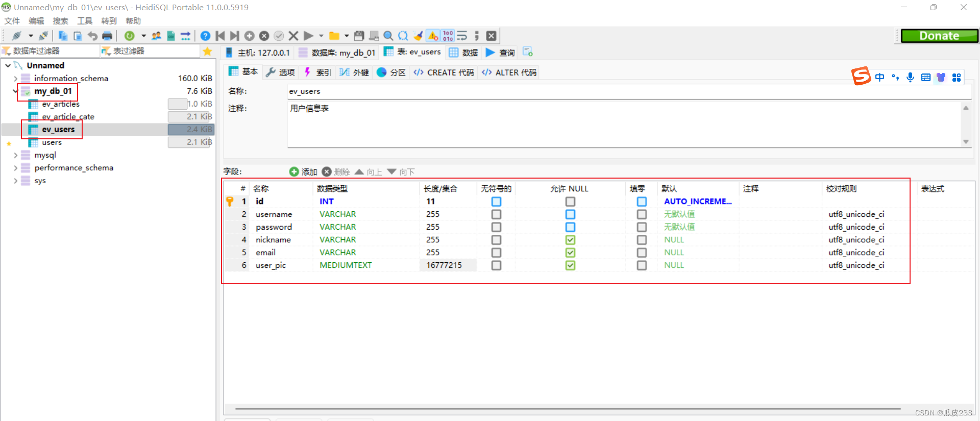
Task: Click the insert row plus circle icon
Action: tap(250, 36)
